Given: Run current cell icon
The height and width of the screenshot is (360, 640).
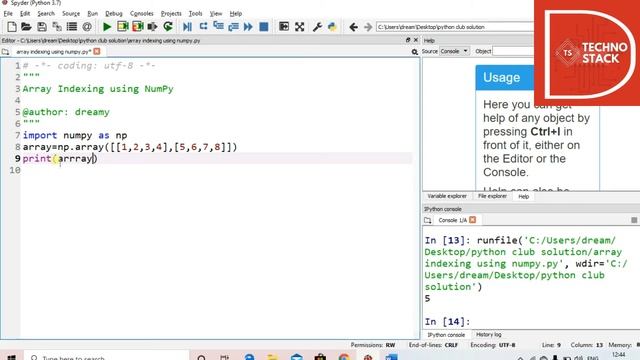Looking at the screenshot, I should (x=122, y=27).
